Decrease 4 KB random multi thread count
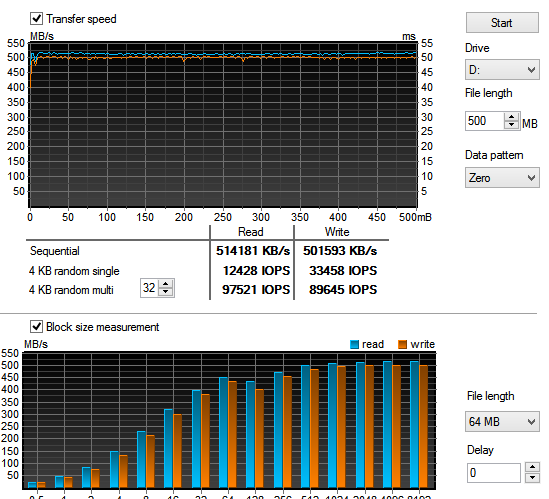The height and width of the screenshot is (499, 549). click(x=166, y=292)
